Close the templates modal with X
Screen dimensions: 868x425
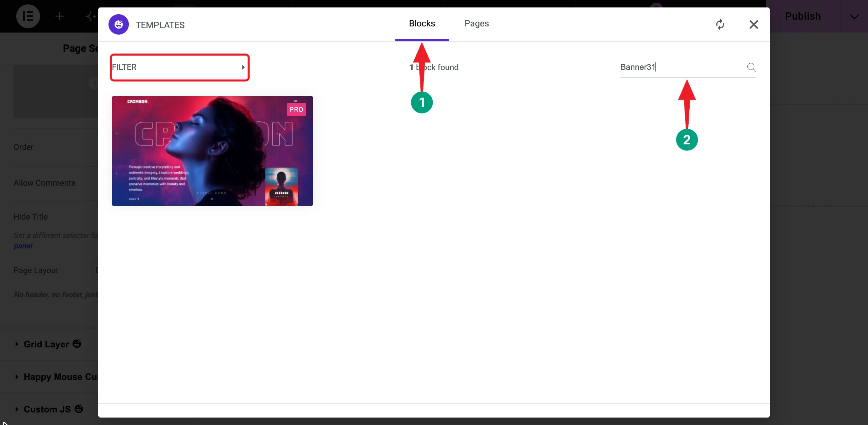tap(753, 24)
